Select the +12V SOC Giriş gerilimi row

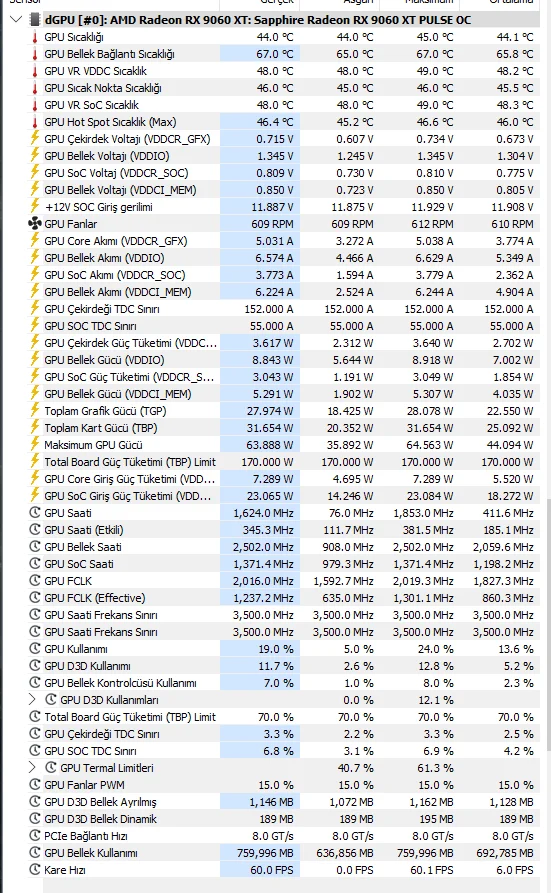pos(283,207)
